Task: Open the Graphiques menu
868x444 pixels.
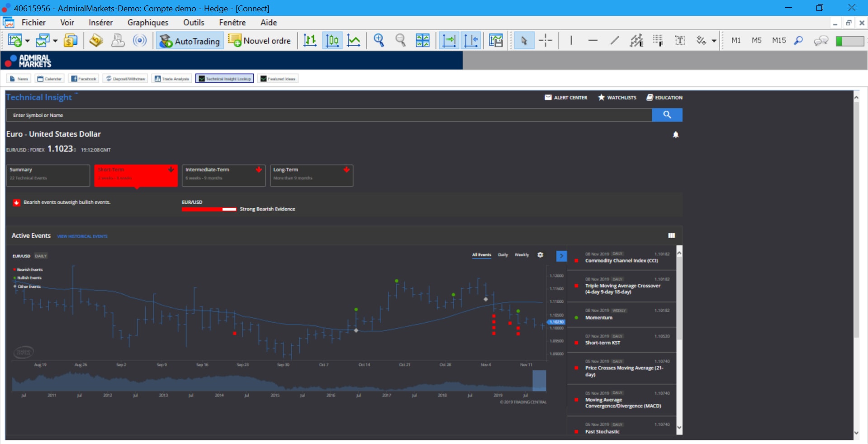Action: click(147, 22)
